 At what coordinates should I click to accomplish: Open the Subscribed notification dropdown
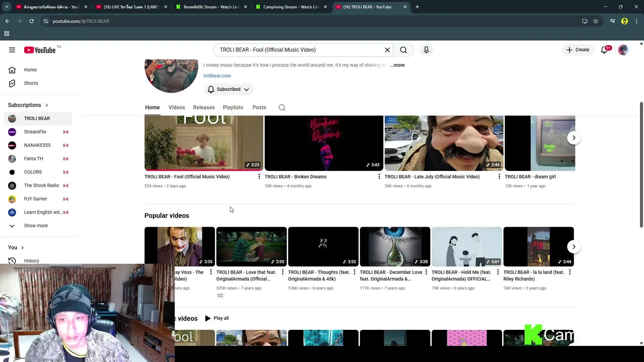click(x=229, y=89)
